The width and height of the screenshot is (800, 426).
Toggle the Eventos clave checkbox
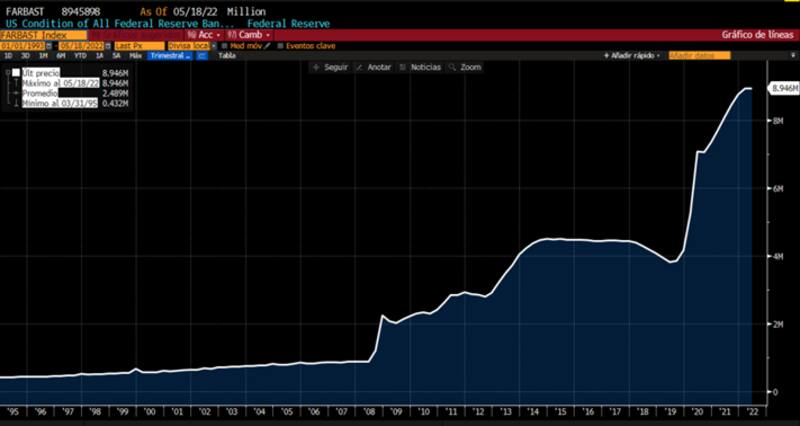(281, 46)
